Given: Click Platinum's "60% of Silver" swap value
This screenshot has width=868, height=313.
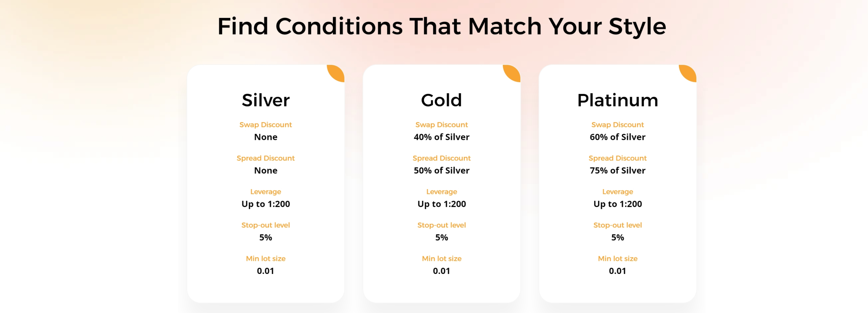Looking at the screenshot, I should (x=617, y=137).
